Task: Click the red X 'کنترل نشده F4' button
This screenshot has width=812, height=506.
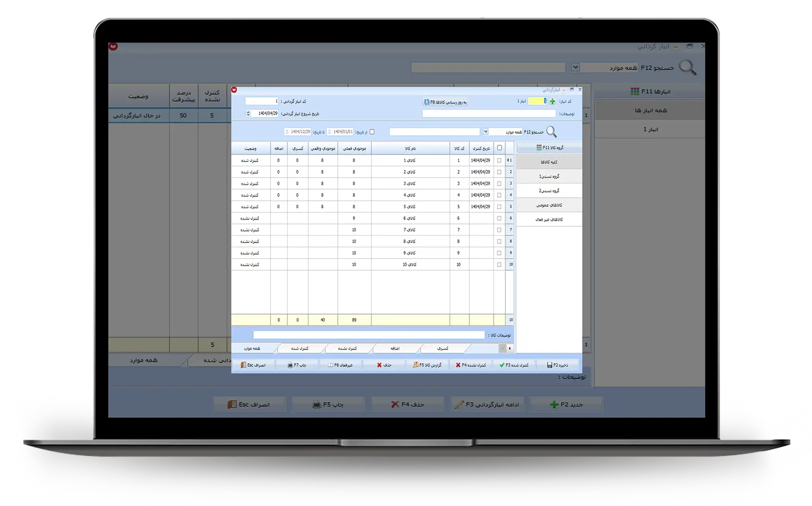Action: tap(471, 365)
